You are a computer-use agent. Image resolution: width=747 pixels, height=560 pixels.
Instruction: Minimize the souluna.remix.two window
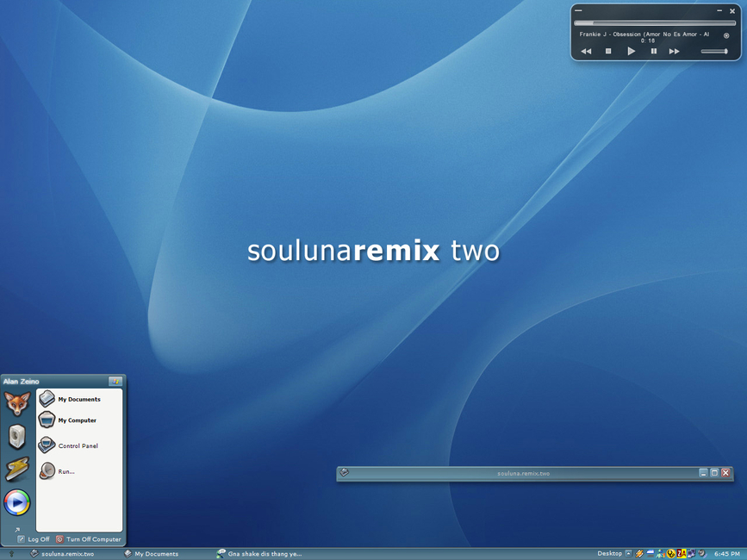(703, 473)
